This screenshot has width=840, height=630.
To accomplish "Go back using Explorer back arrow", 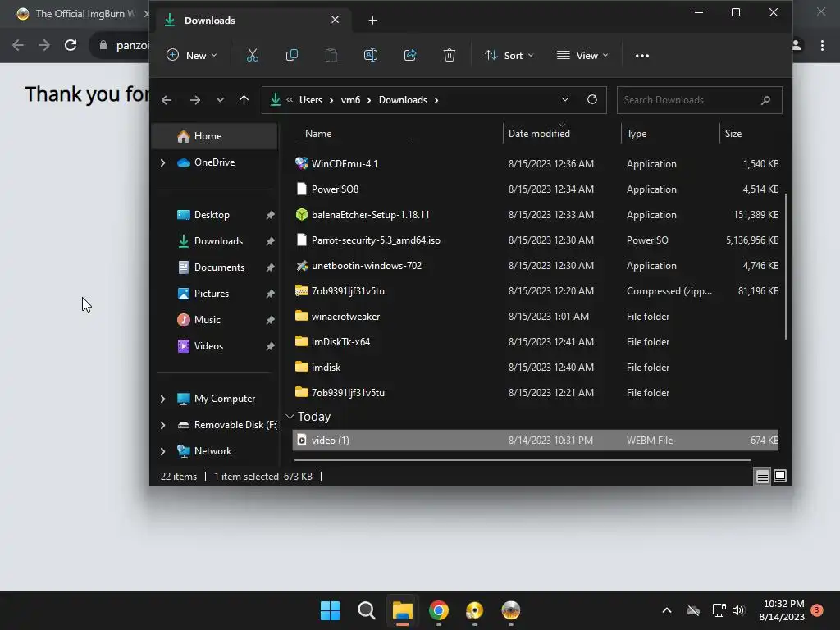I will pyautogui.click(x=167, y=100).
